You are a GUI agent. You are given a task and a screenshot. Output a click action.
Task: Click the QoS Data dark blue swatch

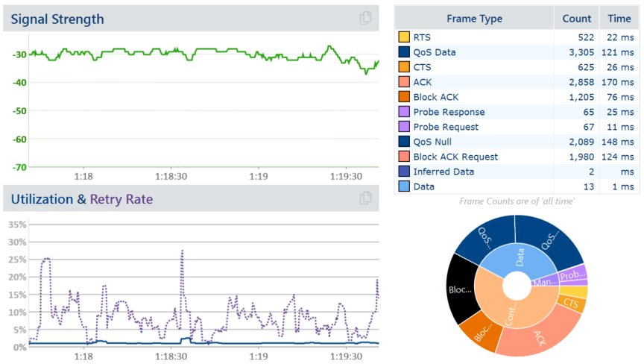click(404, 52)
